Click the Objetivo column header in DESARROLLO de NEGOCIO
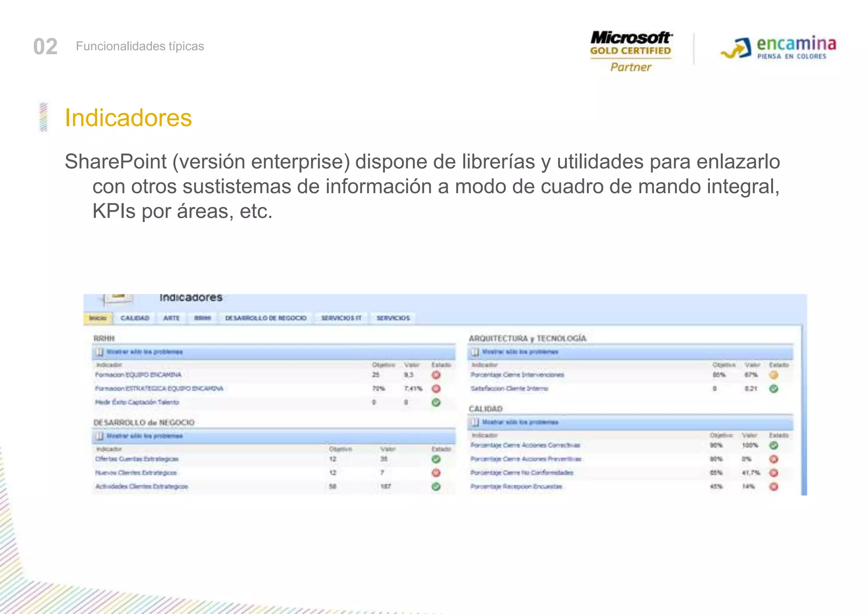Image resolution: width=868 pixels, height=614 pixels. click(340, 449)
